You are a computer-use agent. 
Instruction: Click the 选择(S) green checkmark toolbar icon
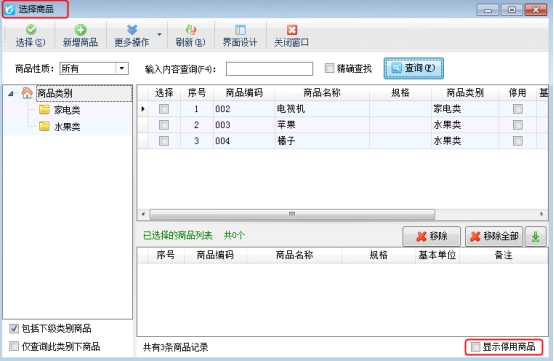(31, 30)
